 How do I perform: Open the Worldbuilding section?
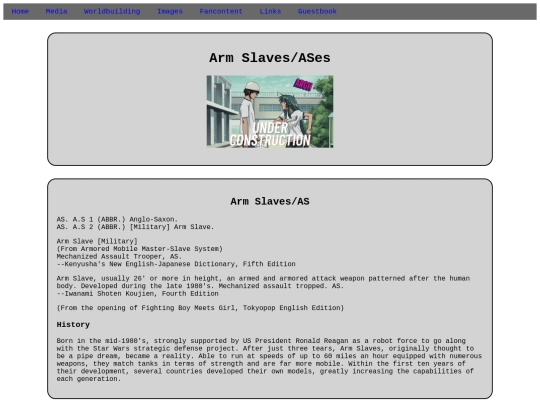click(x=112, y=11)
